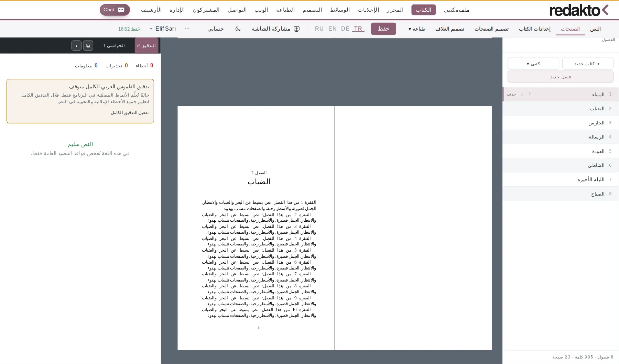Open the التصميم menu item
Viewport: 619px width, 364px height.
point(312,10)
